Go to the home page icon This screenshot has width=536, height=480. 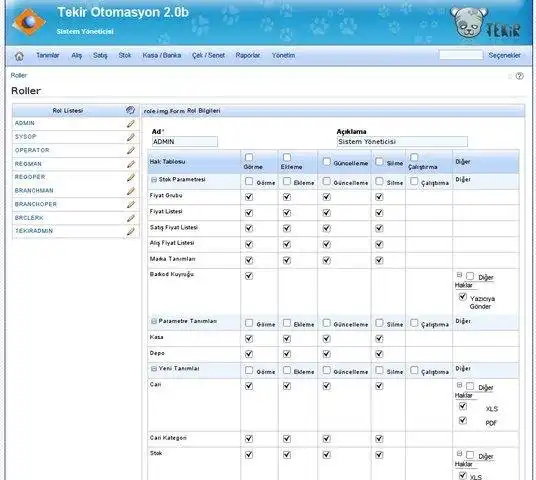tap(19, 56)
